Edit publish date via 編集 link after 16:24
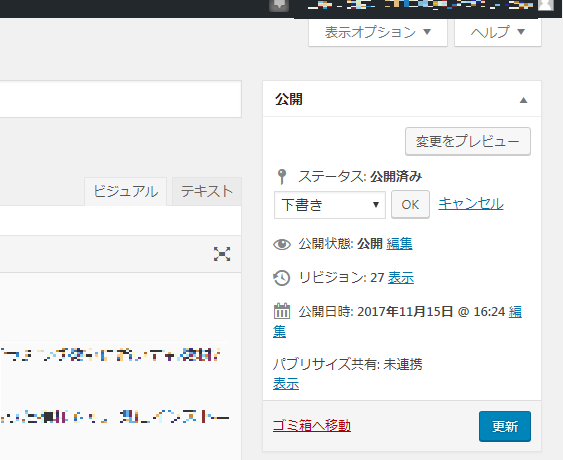Image resolution: width=563 pixels, height=460 pixels. pyautogui.click(x=515, y=312)
